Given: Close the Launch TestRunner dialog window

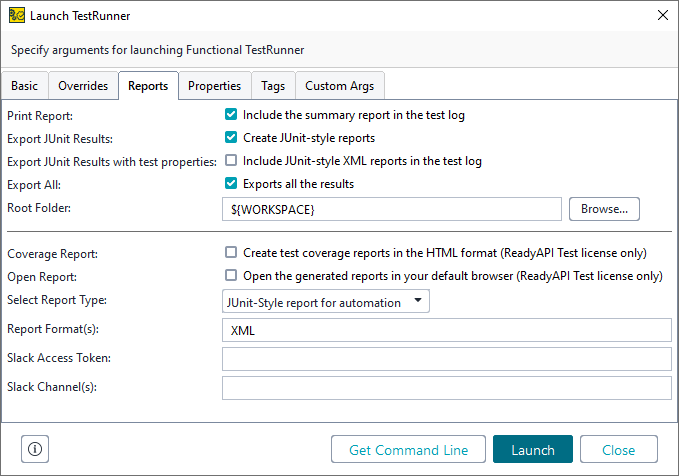Looking at the screenshot, I should (663, 15).
